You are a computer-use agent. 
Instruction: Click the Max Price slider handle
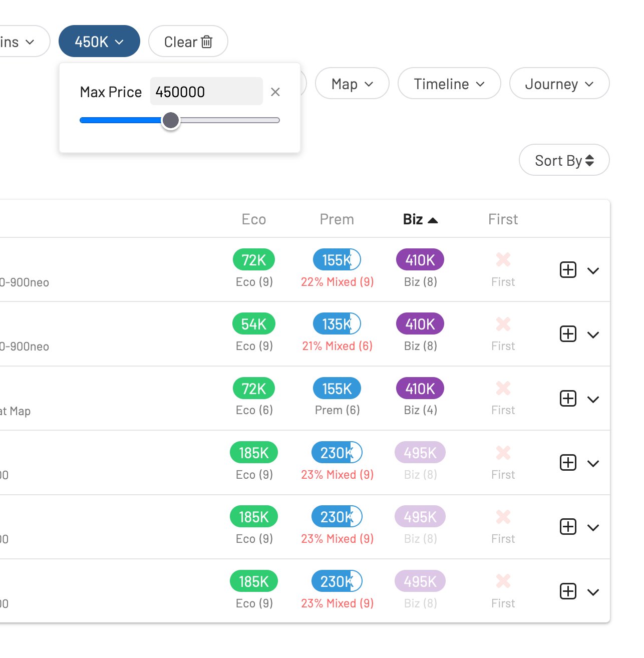coord(171,120)
